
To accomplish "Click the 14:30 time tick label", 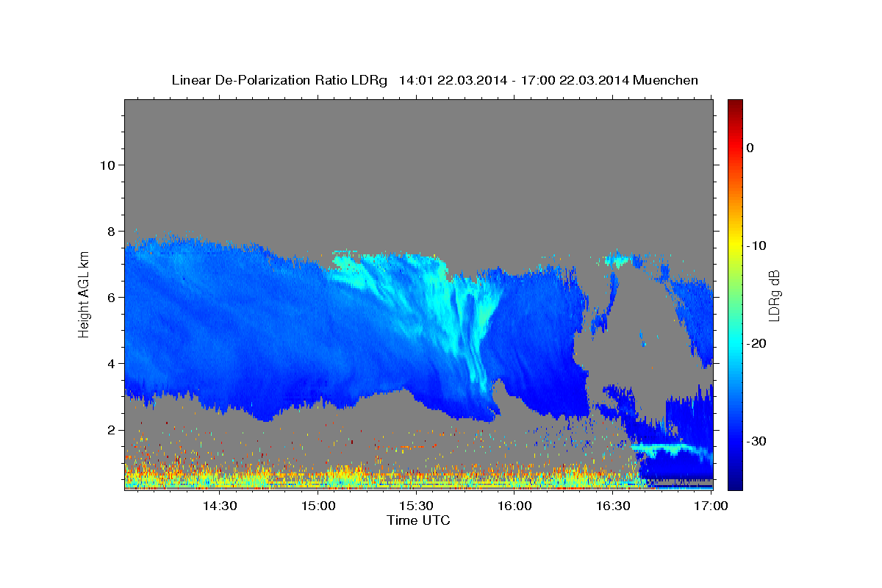I will pos(220,506).
